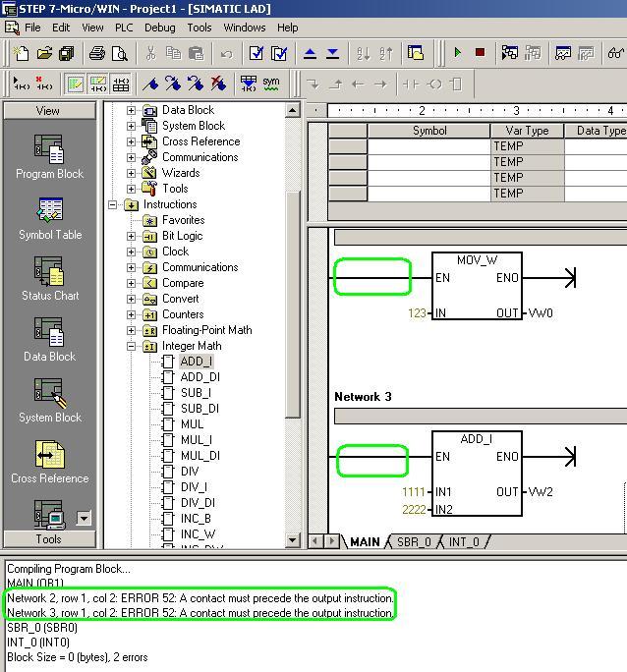Toggle symbol information table button
The image size is (627, 672).
121,84
